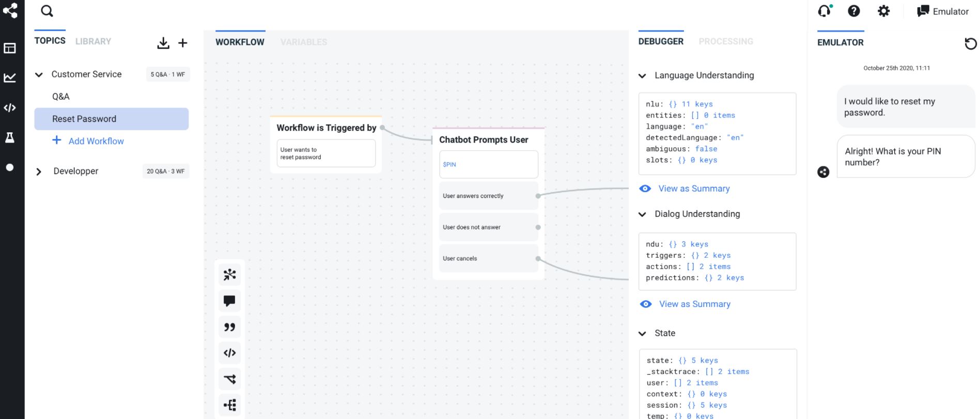
Task: Click the help question mark icon
Action: click(x=854, y=11)
